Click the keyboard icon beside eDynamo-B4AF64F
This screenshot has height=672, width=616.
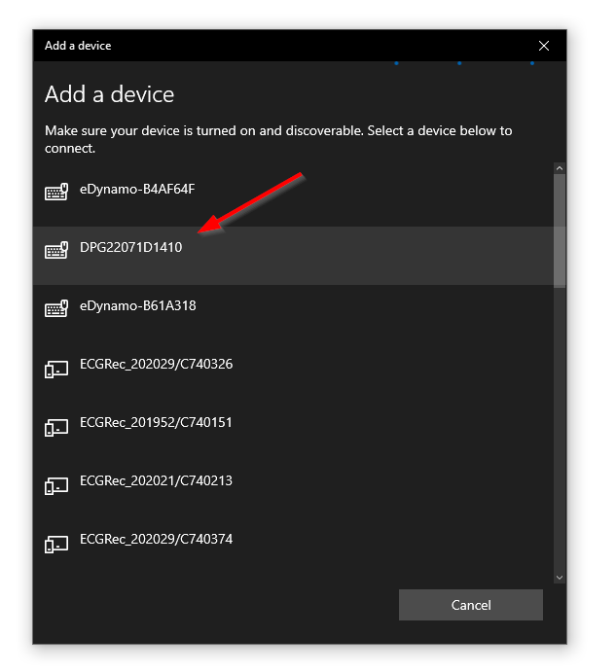tap(56, 192)
